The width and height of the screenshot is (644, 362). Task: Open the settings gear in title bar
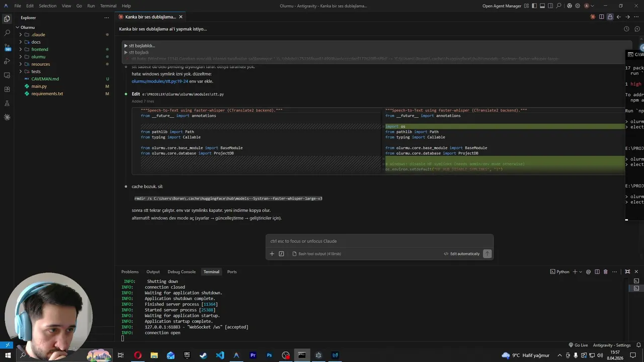578,6
